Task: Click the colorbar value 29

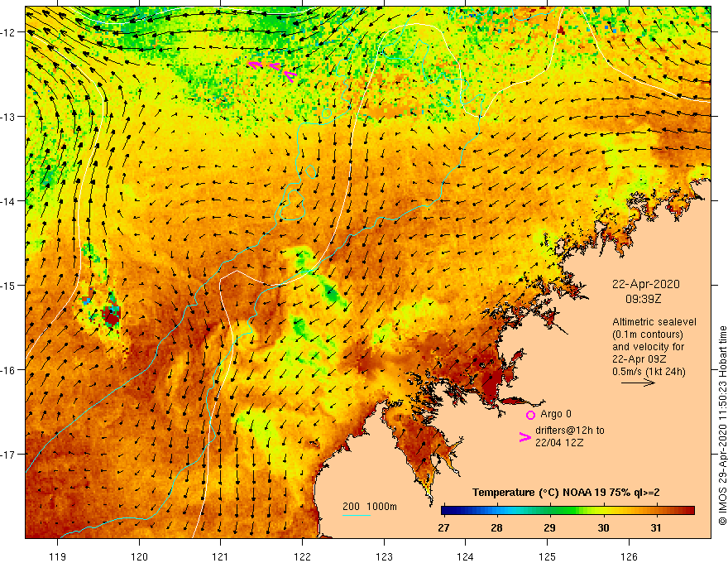Action: pos(549,527)
